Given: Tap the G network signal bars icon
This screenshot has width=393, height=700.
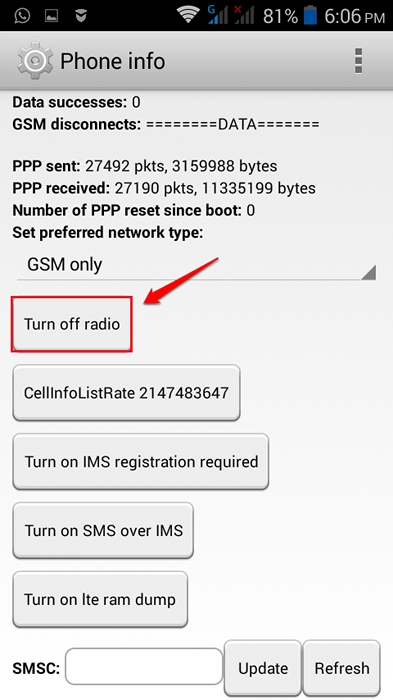Looking at the screenshot, I should pos(217,15).
